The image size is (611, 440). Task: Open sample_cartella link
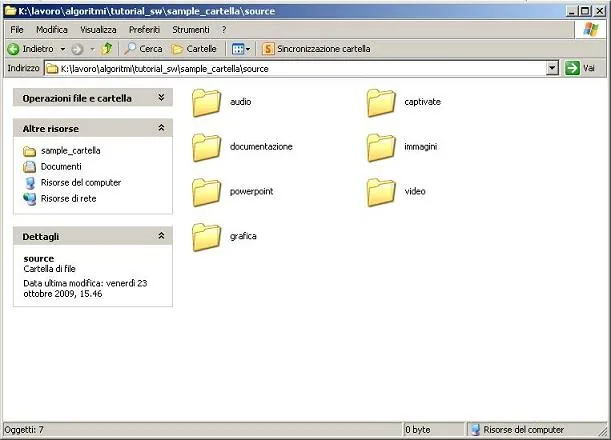(71, 150)
